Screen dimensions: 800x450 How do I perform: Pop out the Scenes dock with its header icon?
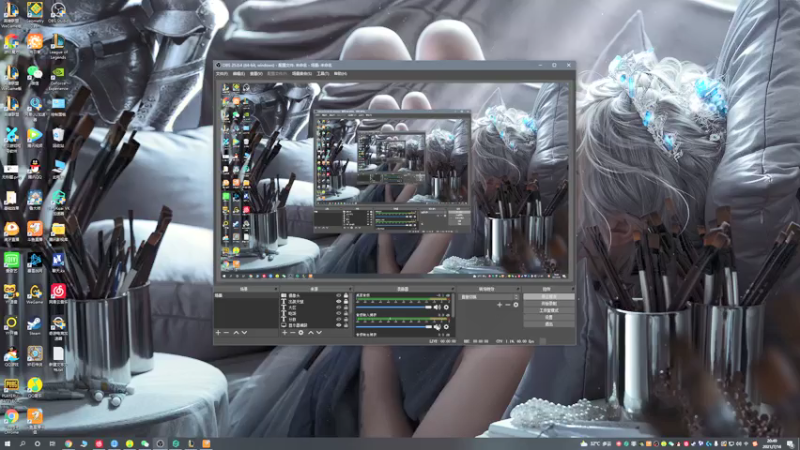pos(276,289)
